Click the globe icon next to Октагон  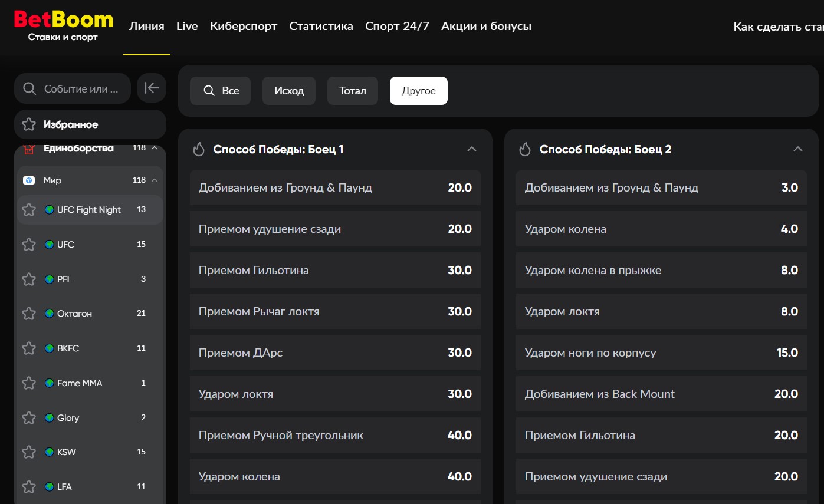(x=50, y=314)
